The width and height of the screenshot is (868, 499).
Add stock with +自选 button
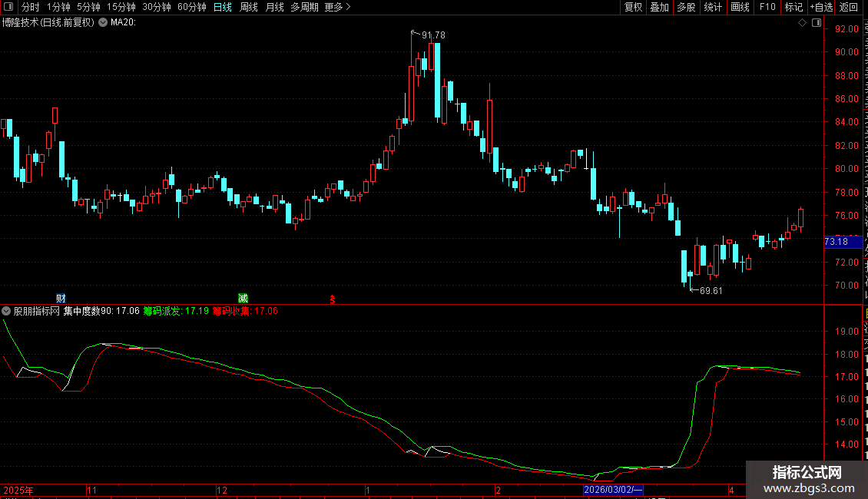821,7
